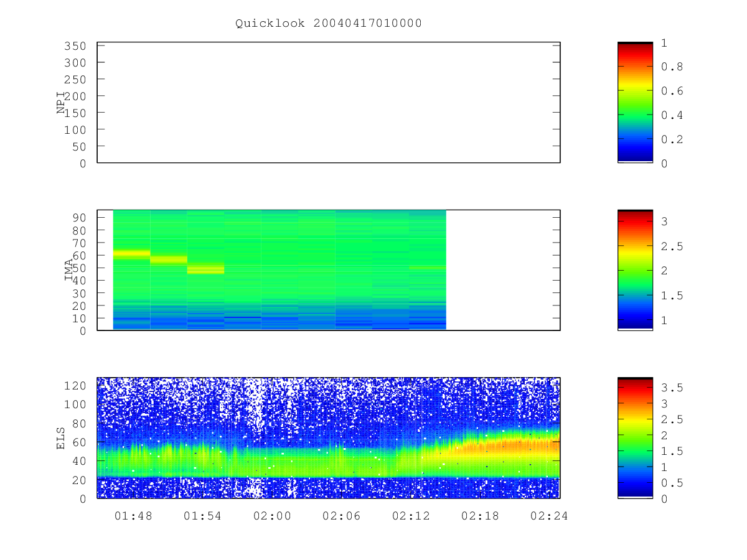This screenshot has width=747, height=560.
Task: Click 0.5 on the ELS color scale
Action: click(x=672, y=483)
